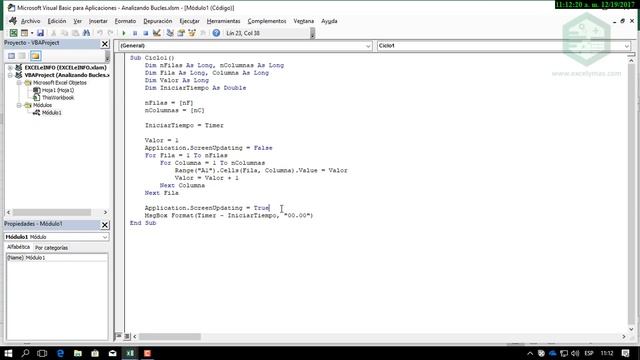Image resolution: width=640 pixels, height=360 pixels.
Task: Toggle Design Mode icon
Action: (157, 33)
